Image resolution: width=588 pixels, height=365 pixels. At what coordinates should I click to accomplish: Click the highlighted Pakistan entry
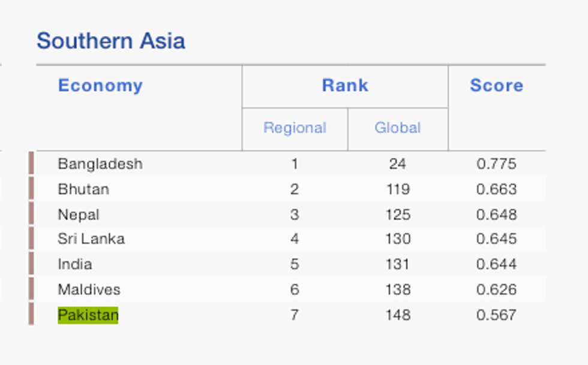tap(88, 315)
